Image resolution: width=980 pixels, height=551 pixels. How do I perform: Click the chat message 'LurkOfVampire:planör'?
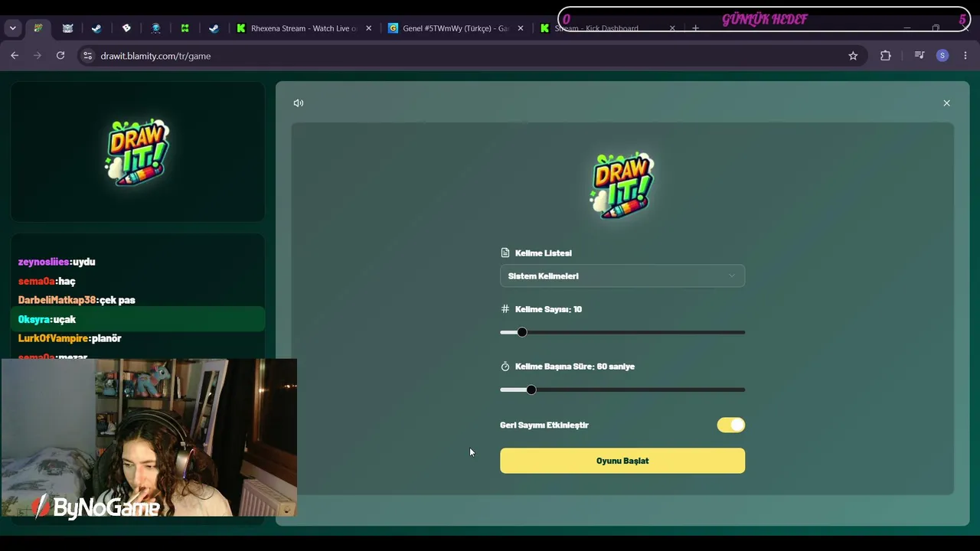[x=70, y=338]
